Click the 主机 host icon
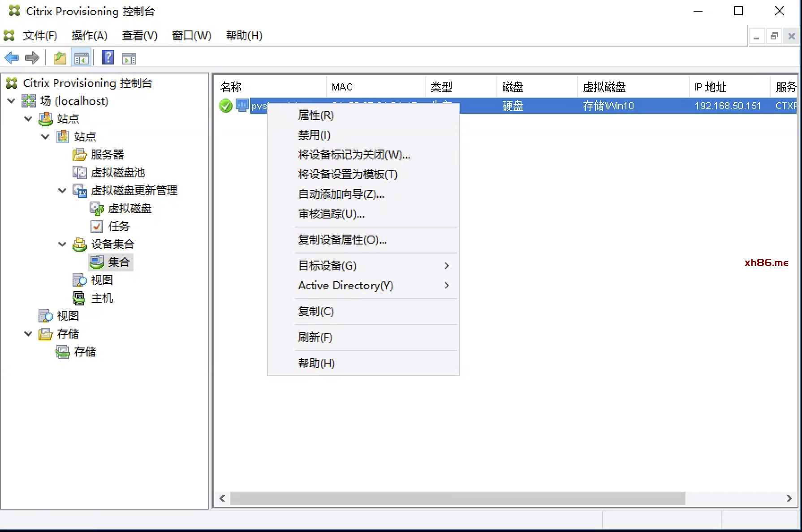 coord(79,298)
